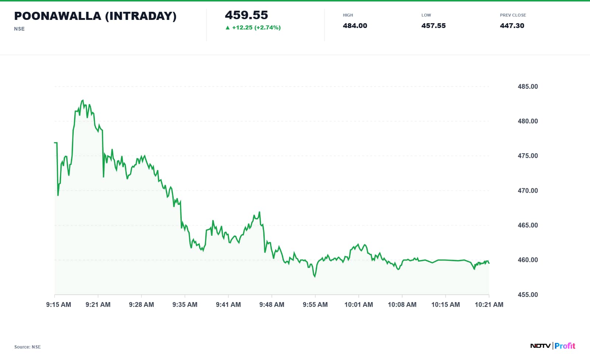Click the 9:28 AM x-axis label
590x364 pixels.
click(x=142, y=305)
